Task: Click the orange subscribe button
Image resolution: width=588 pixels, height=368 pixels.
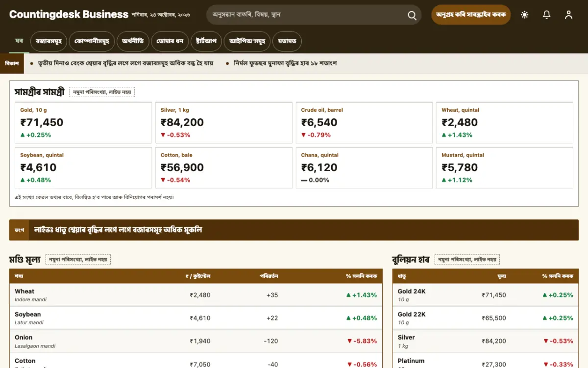Action: pos(471,15)
